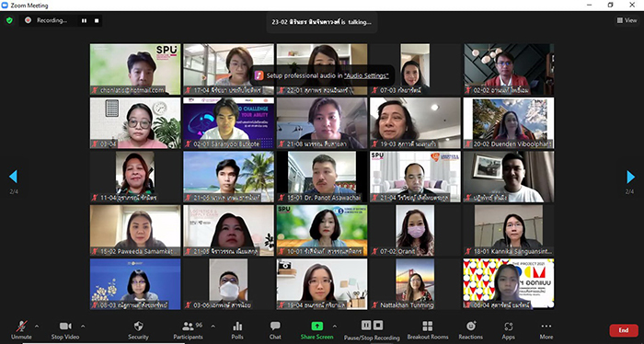
Task: Click the red End meeting button
Action: click(624, 330)
